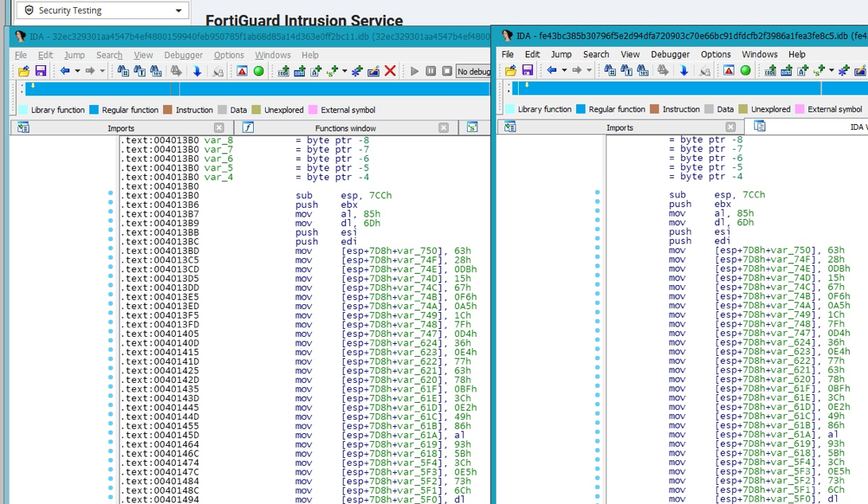Image resolution: width=868 pixels, height=504 pixels.
Task: Click add code icon in left IDA toolbar
Action: pos(283,71)
